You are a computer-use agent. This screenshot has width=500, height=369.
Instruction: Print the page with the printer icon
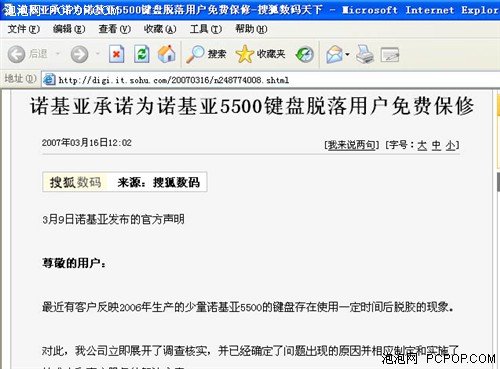pyautogui.click(x=365, y=54)
